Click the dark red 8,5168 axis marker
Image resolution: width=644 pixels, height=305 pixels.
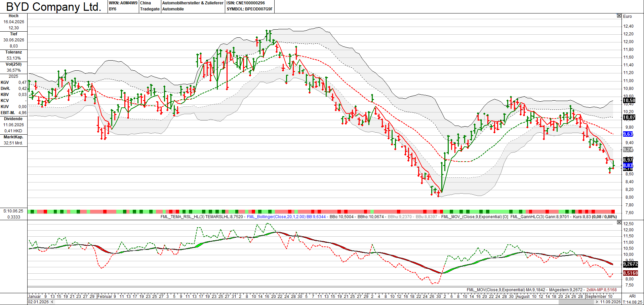point(630,273)
